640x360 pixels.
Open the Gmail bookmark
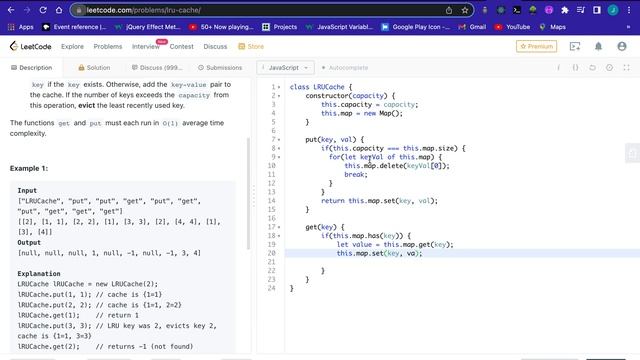tap(472, 27)
